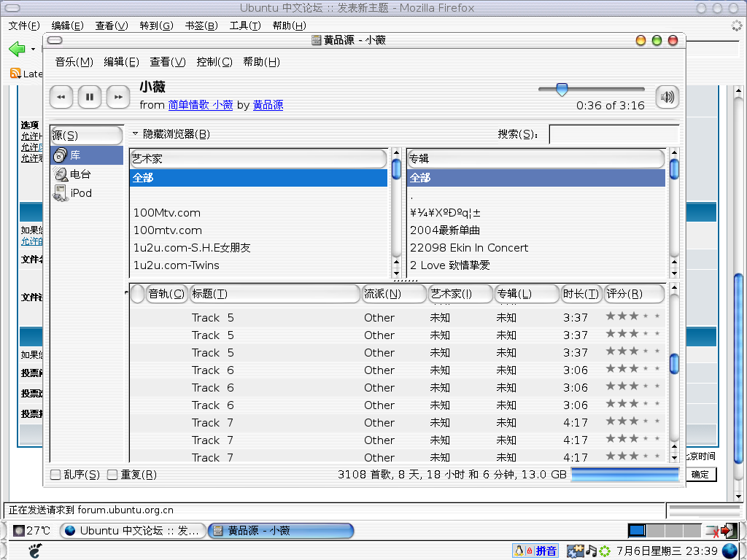Enable the 重复(R) repeat checkbox

[x=112, y=475]
